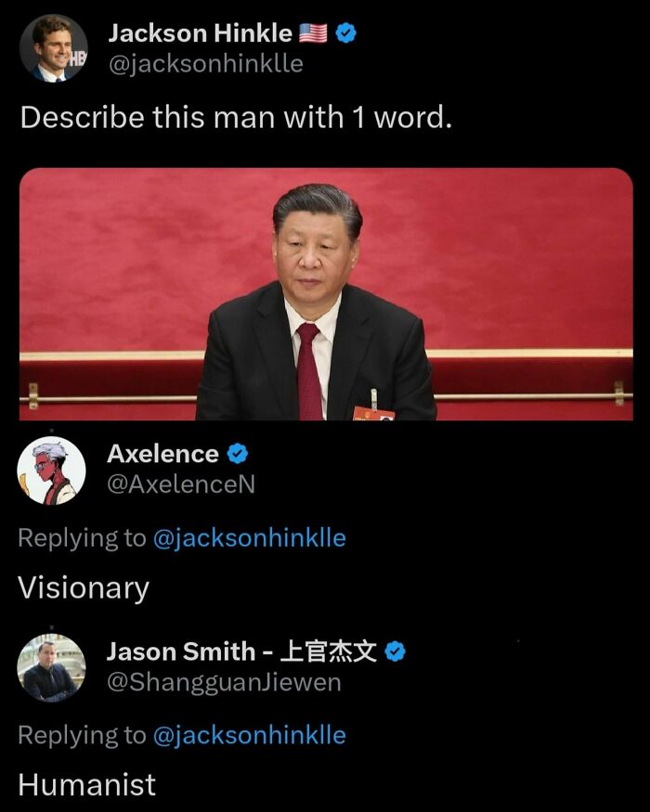
Task: Select the tweet text 'Describe this man with 1 word.'
Action: pos(236,117)
